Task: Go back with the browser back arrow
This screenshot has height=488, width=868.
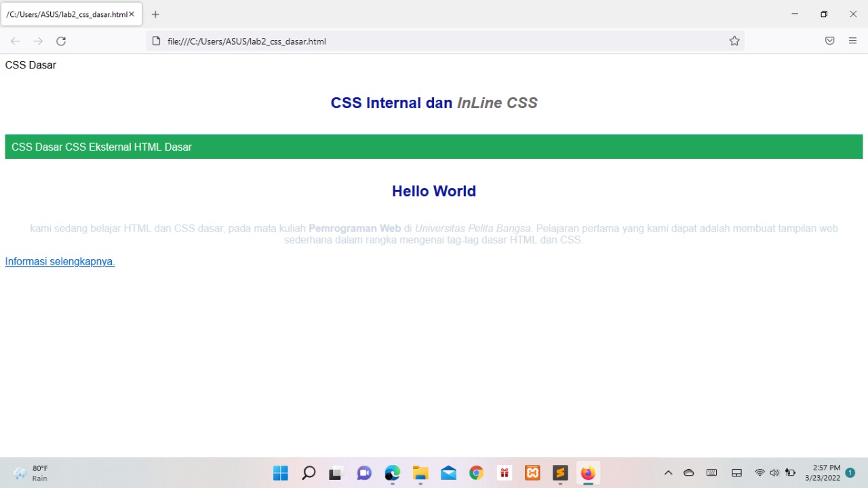Action: click(15, 41)
